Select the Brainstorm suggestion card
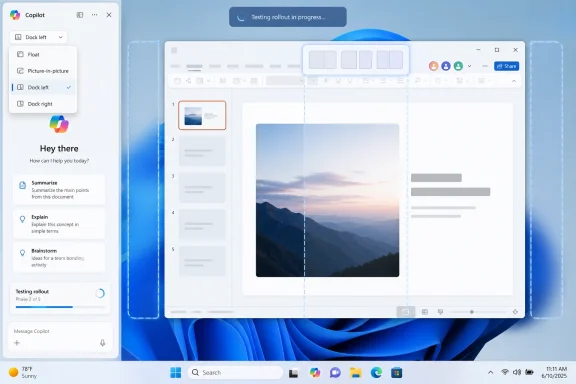Screen dimensions: 576x384 pos(59,258)
